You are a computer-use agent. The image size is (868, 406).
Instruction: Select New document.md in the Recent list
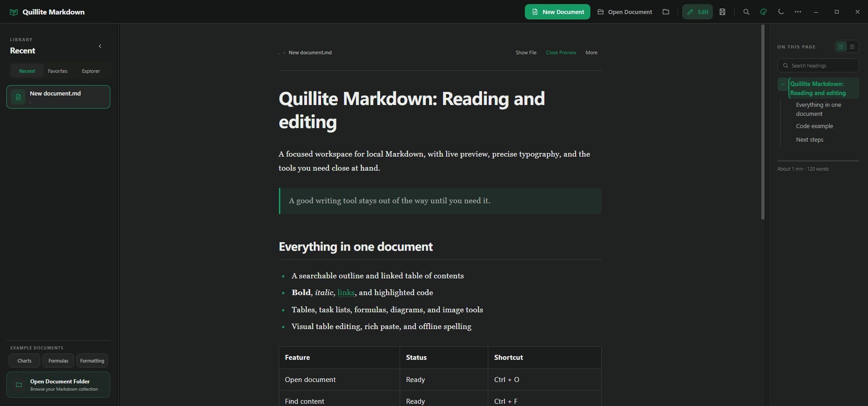coord(58,97)
